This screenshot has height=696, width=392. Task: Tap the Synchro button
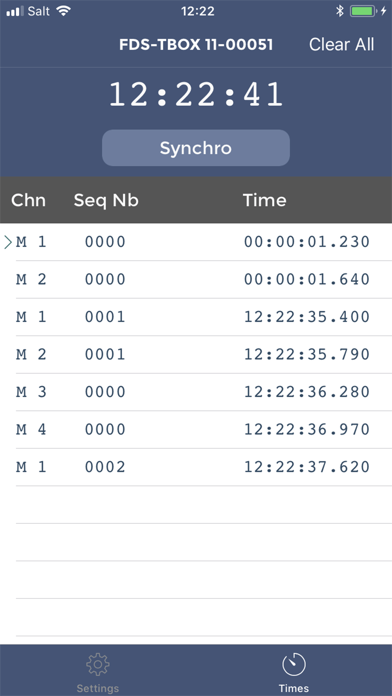tap(196, 148)
